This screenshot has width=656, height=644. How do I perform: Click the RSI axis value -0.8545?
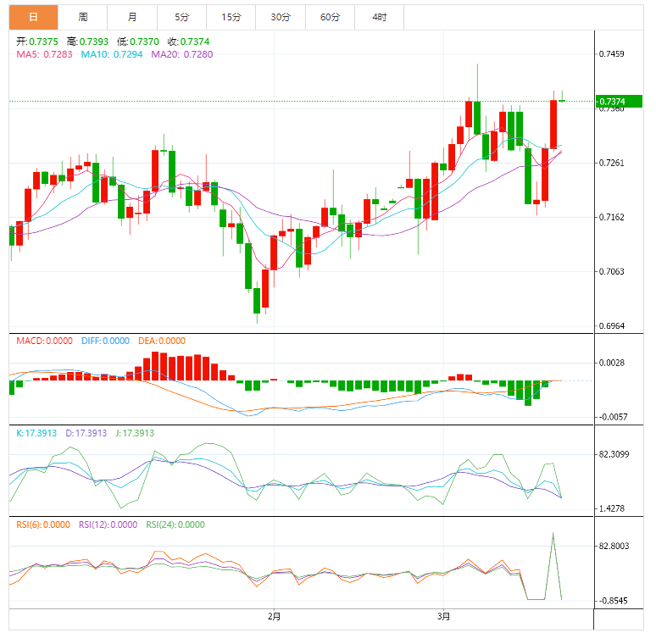(x=613, y=601)
